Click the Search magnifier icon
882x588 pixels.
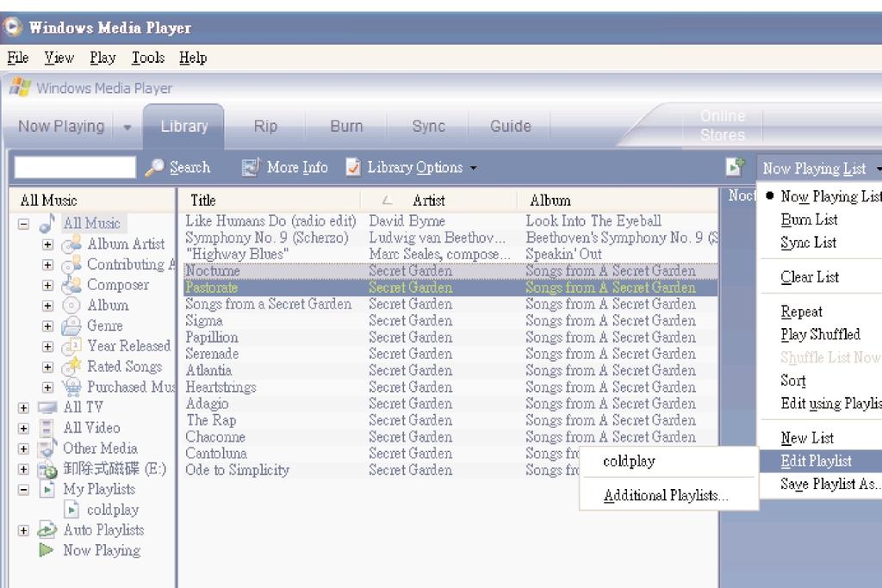[155, 167]
